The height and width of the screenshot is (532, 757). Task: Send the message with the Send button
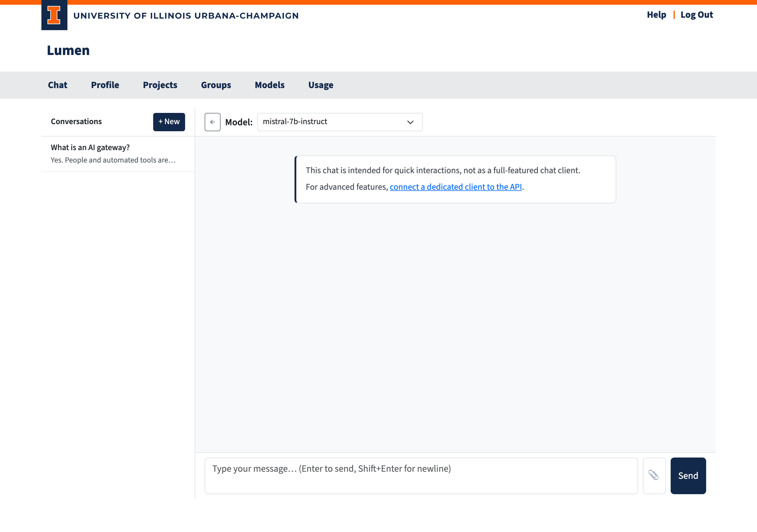[688, 475]
